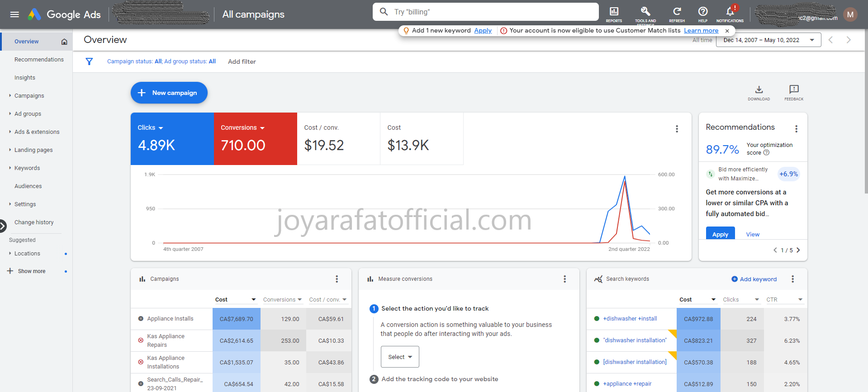Click the Refresh icon
Screen dimensions: 868x392
point(677,14)
